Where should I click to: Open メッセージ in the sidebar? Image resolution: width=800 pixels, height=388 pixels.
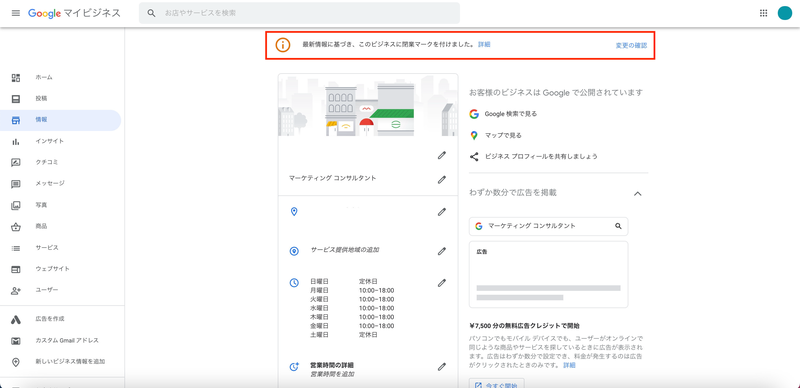61,183
